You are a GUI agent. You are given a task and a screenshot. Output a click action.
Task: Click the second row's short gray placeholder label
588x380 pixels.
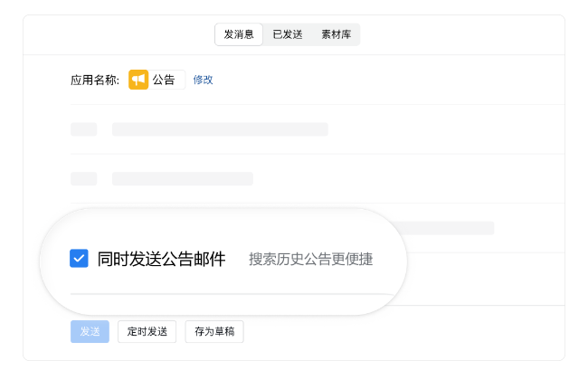pos(83,178)
